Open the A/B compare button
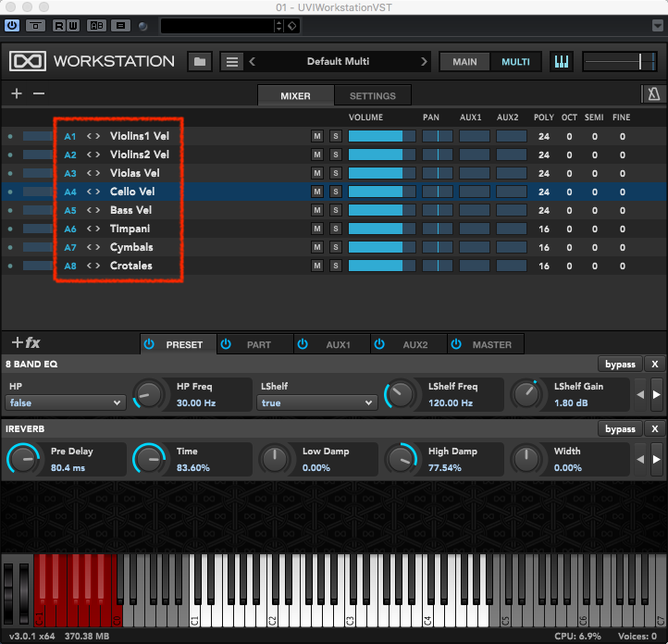This screenshot has height=644, width=668. 97,26
